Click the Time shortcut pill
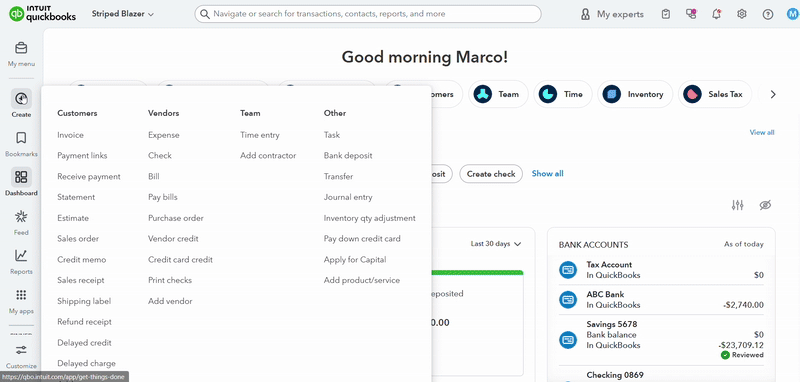 click(x=563, y=94)
